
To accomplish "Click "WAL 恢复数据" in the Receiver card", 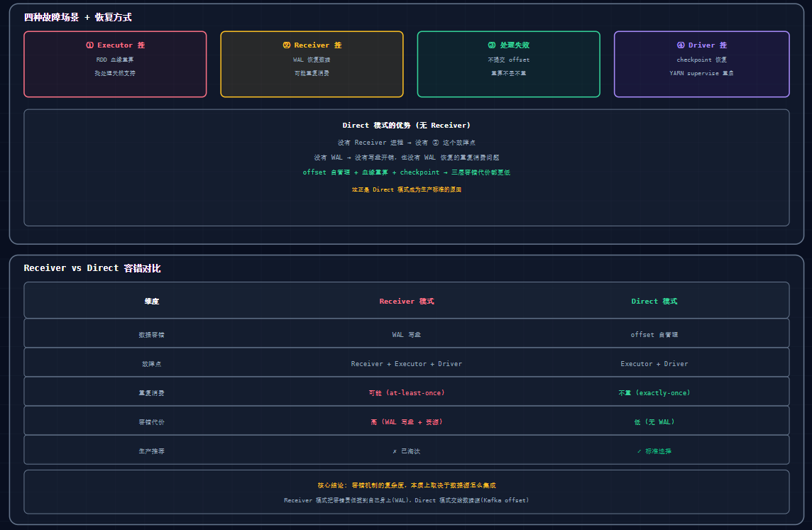I will (312, 60).
